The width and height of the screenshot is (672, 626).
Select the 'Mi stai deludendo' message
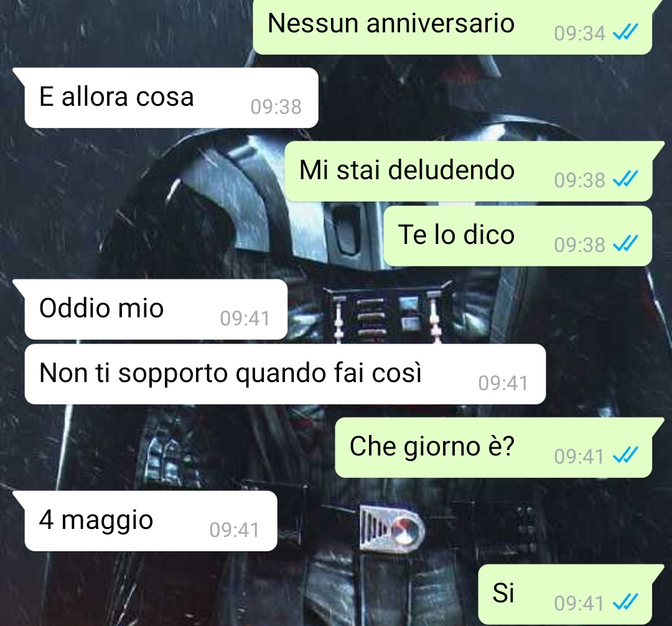[x=469, y=171]
